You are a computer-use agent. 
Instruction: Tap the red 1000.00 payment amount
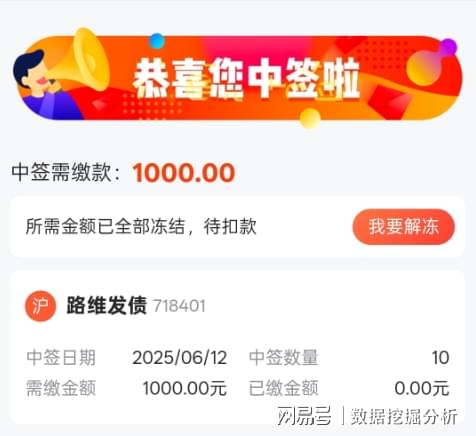184,173
